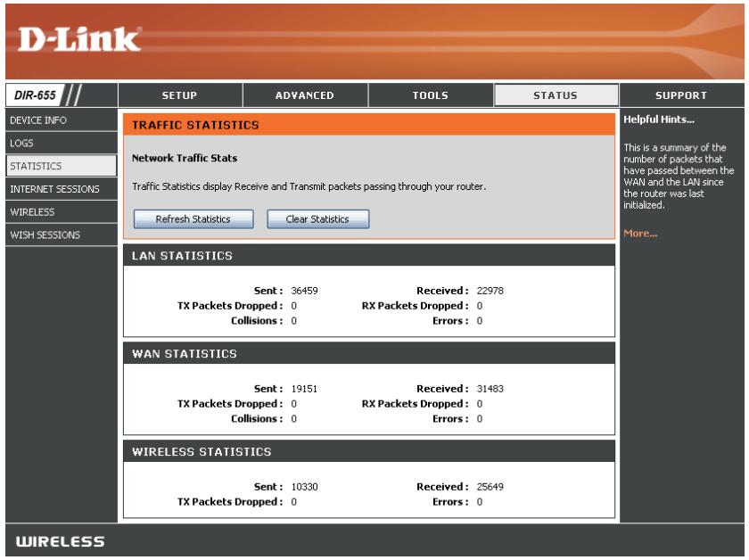Screen dimensions: 749x560
Task: Follow the More... hints link
Action: (640, 233)
